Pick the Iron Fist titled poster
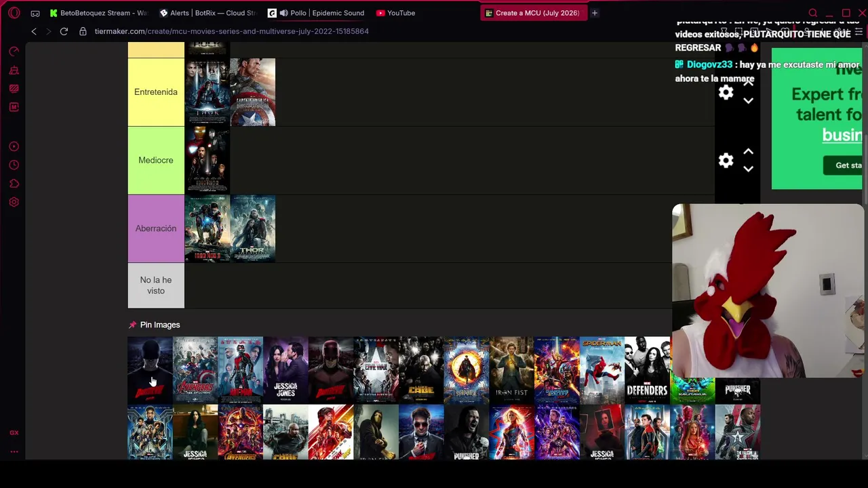868x488 pixels. pos(512,370)
